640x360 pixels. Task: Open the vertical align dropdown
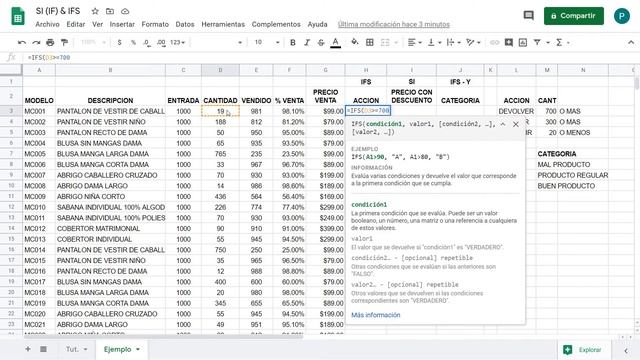click(434, 42)
